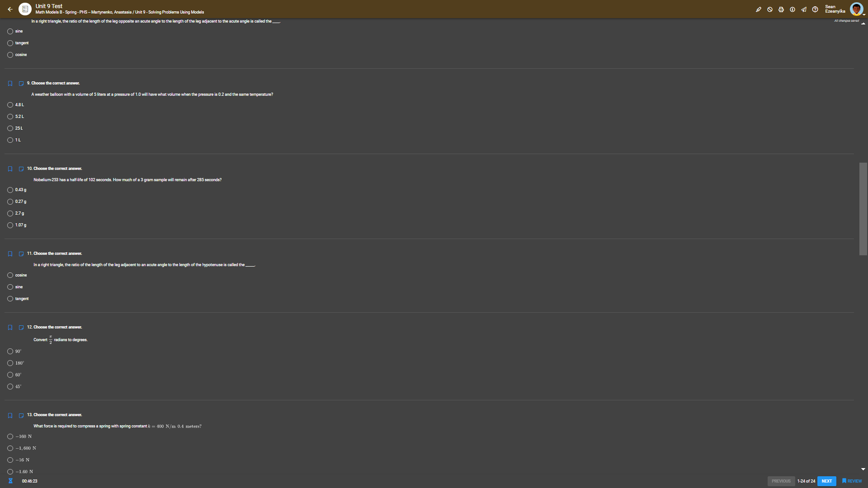Select answer 25 L for question 9
The image size is (868, 488).
coord(10,128)
